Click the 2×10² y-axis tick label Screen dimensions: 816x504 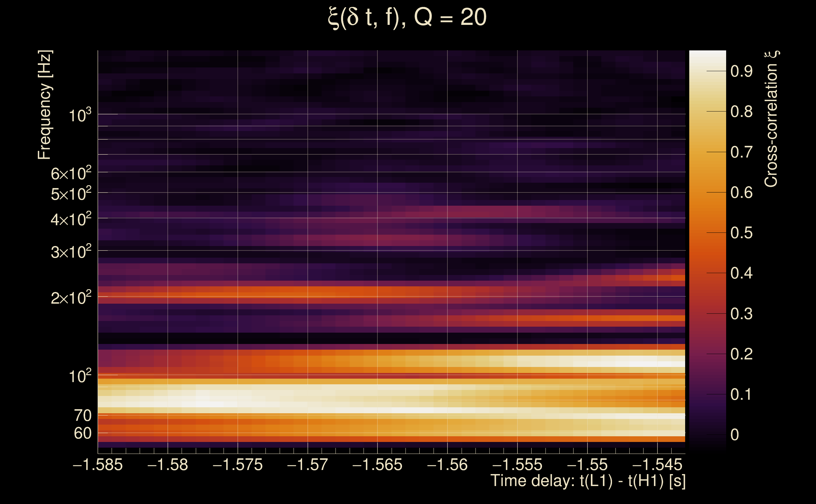click(x=71, y=297)
